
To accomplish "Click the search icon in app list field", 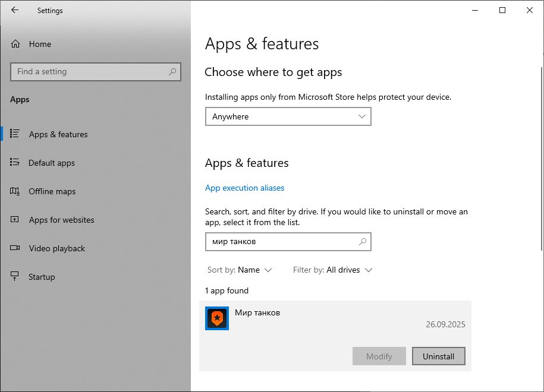I will tap(363, 242).
